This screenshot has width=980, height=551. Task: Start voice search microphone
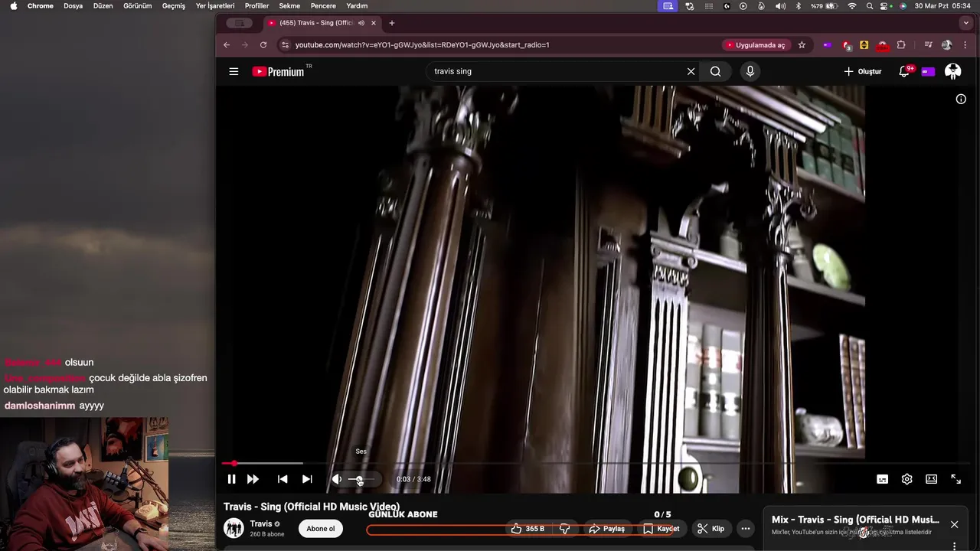pyautogui.click(x=750, y=71)
